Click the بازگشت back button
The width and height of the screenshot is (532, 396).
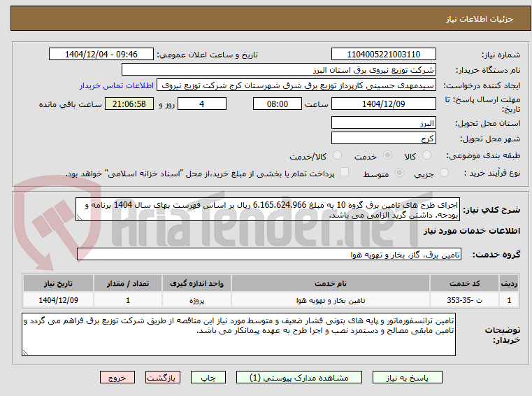pos(162,377)
